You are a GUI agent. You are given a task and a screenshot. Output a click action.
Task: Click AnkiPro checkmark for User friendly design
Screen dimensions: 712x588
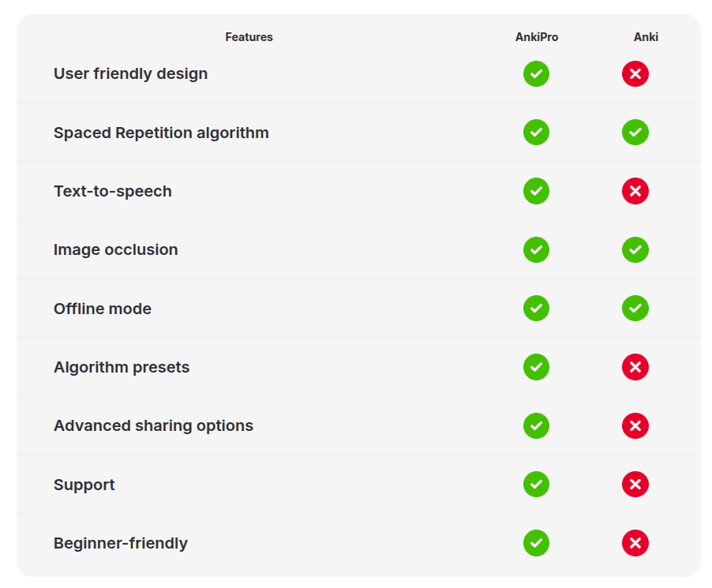[x=536, y=74]
